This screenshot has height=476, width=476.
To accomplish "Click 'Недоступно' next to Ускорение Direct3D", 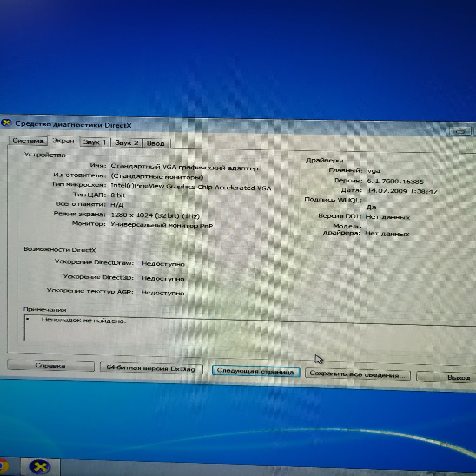I will [163, 279].
